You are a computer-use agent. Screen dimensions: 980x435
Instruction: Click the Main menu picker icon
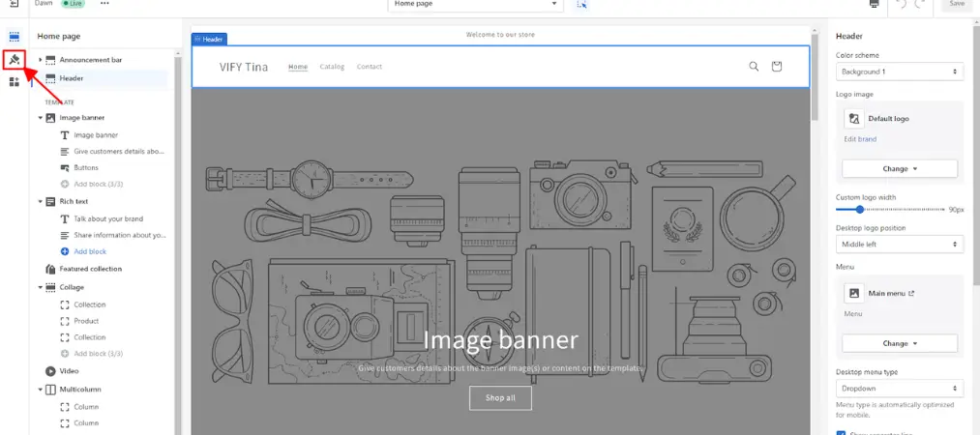[853, 293]
